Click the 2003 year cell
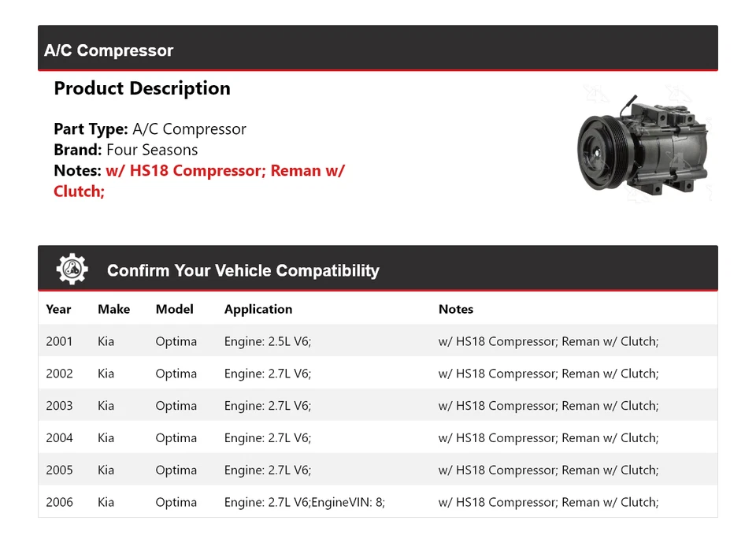756x543 pixels. point(59,406)
